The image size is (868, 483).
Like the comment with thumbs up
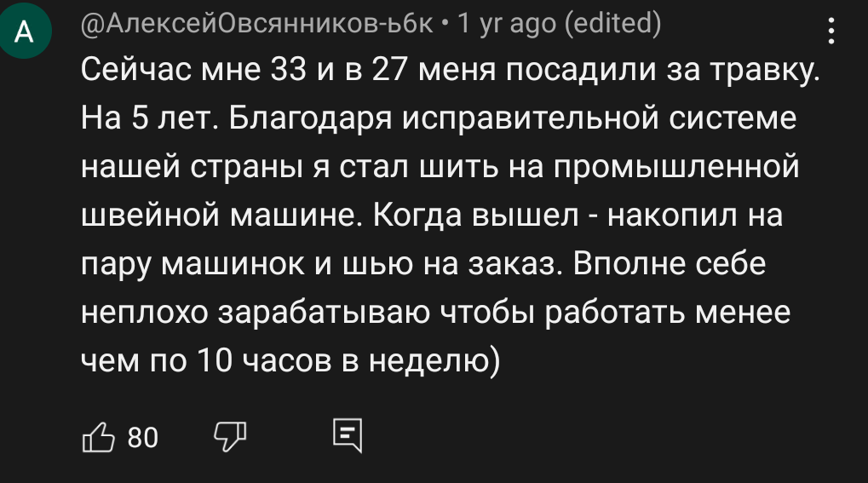[x=98, y=437]
